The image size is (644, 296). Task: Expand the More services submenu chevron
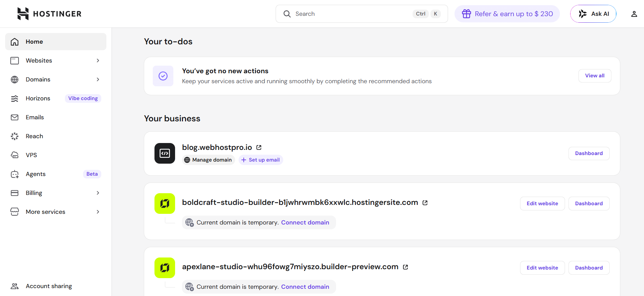point(98,212)
